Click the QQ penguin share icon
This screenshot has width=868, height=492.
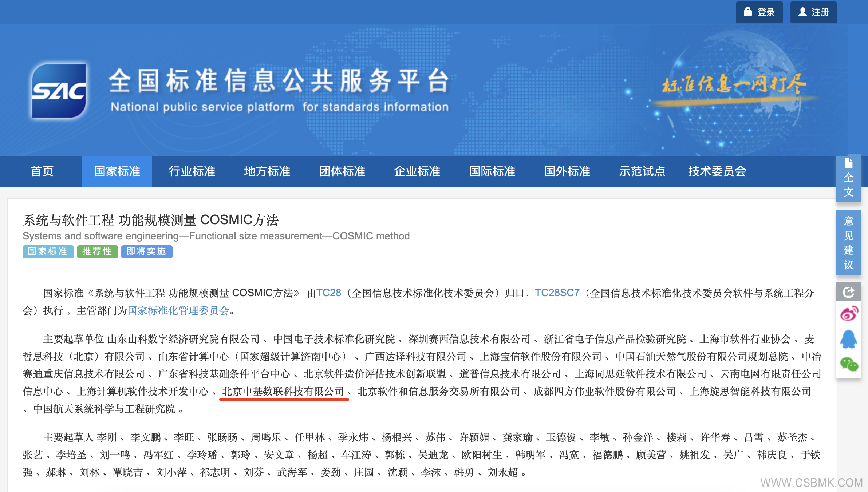pos(849,339)
